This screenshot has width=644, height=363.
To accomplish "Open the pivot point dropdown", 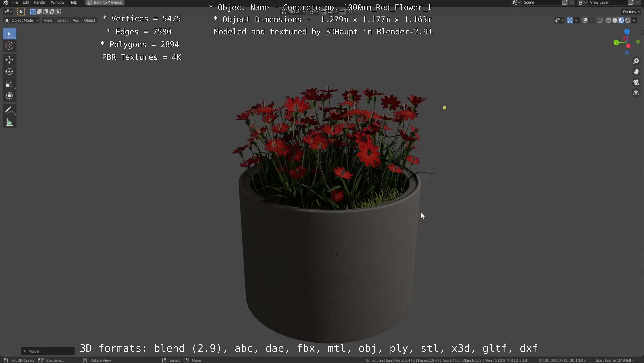I will tap(314, 12).
